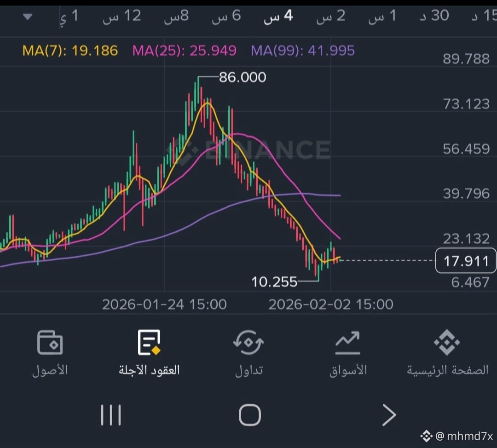
Task: Tap the Android back arrow
Action: (389, 415)
